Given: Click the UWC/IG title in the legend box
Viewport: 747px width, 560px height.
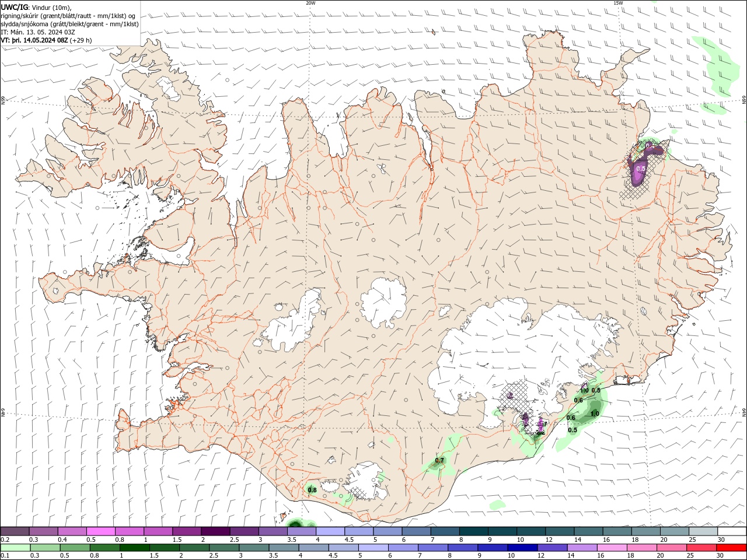Looking at the screenshot, I should click(14, 7).
